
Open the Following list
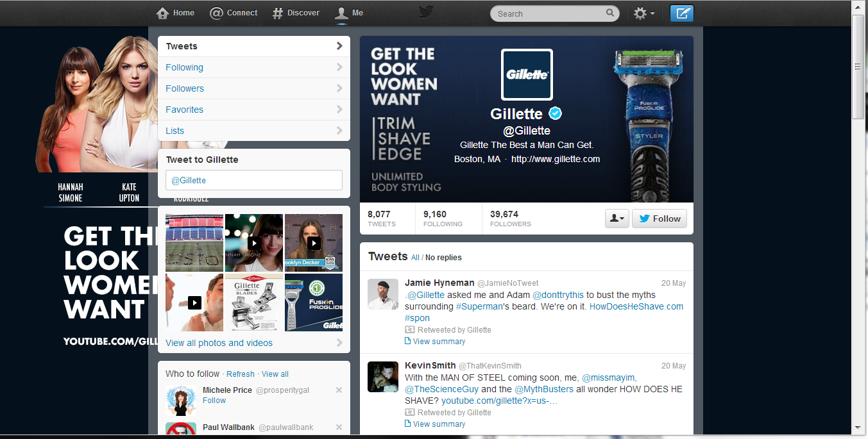[254, 67]
